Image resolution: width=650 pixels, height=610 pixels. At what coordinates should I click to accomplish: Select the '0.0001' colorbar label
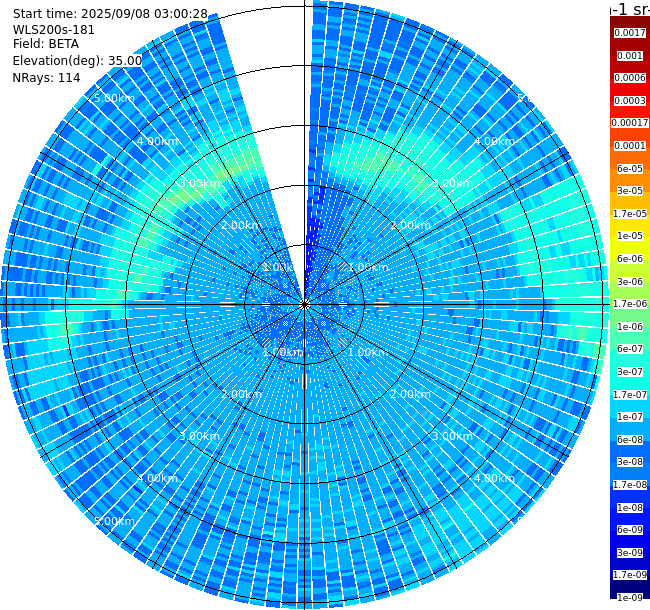[630, 146]
